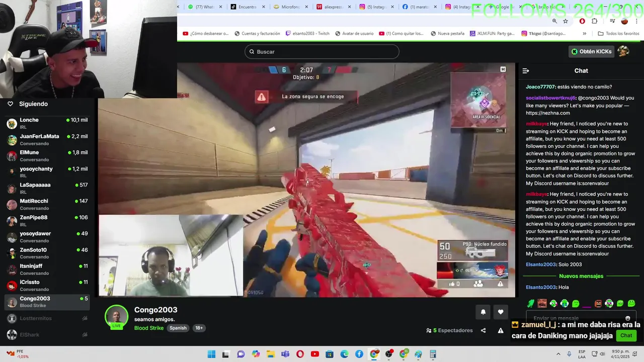
Task: Click the Blood Strike category link
Action: click(149, 328)
